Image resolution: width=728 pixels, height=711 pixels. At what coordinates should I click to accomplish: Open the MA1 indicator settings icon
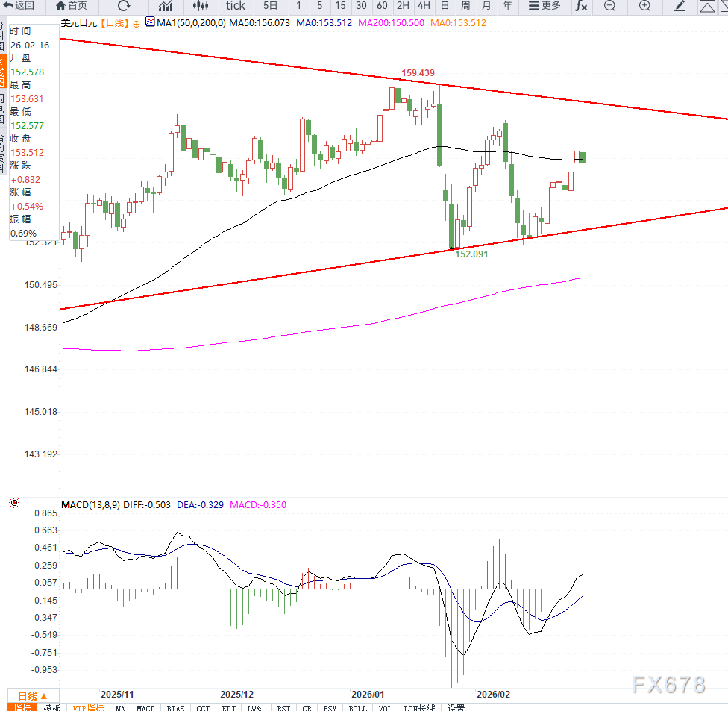click(150, 23)
